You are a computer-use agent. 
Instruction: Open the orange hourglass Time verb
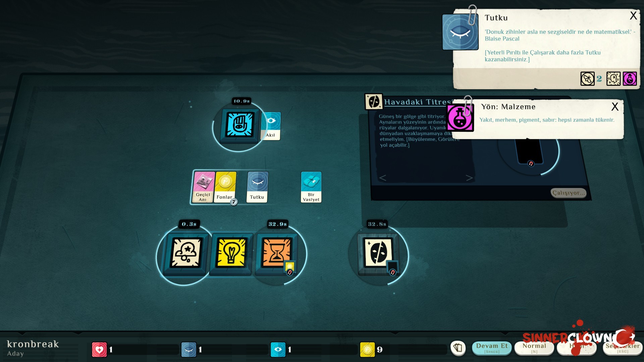pyautogui.click(x=276, y=252)
